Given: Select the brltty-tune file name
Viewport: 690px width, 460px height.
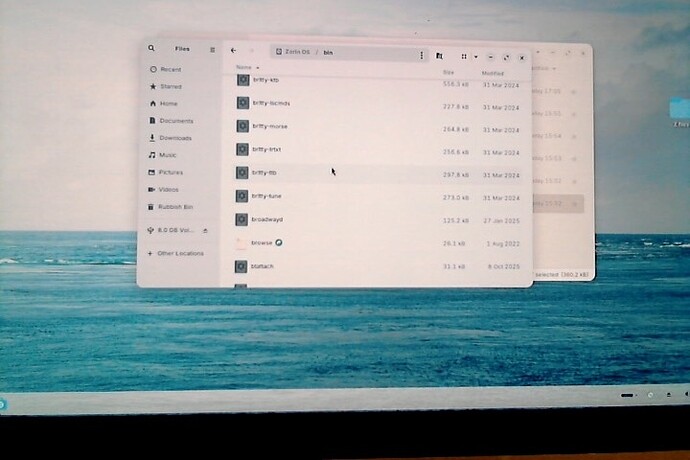Looking at the screenshot, I should pyautogui.click(x=266, y=196).
